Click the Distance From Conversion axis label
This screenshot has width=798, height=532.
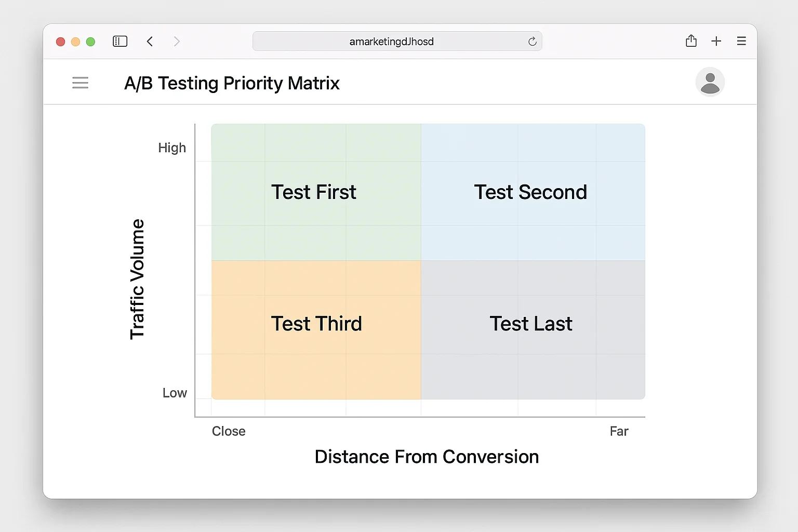[427, 457]
